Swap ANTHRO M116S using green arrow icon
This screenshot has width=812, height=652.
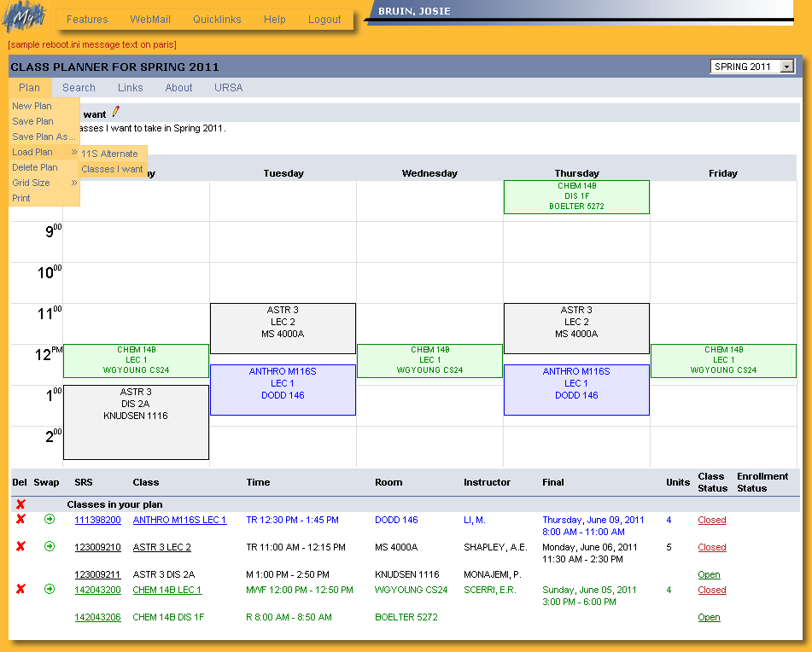pos(50,520)
